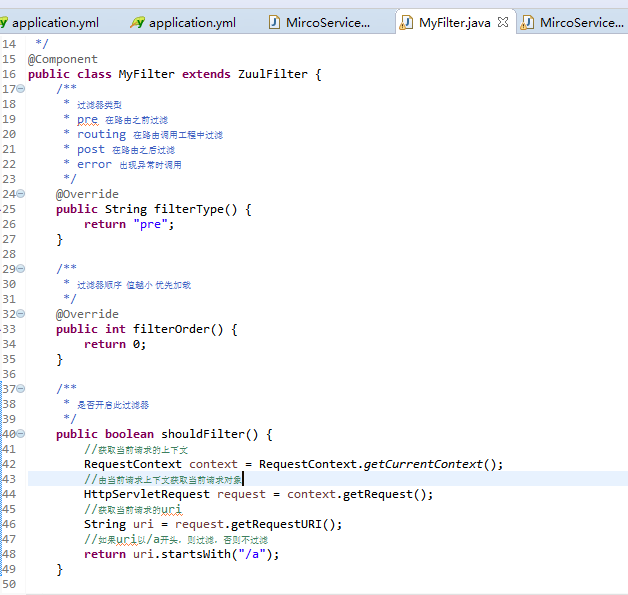Click the filterOrder method name
Screen dimensions: 628x595
tap(171, 329)
